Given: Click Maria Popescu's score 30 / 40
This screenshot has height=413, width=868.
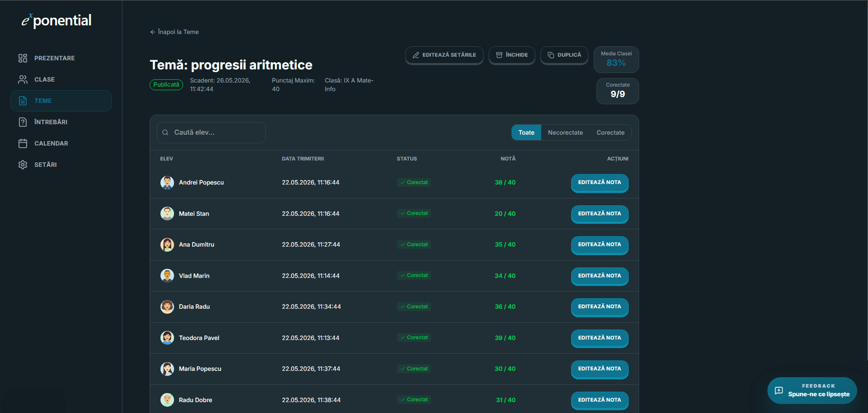Looking at the screenshot, I should (x=505, y=369).
